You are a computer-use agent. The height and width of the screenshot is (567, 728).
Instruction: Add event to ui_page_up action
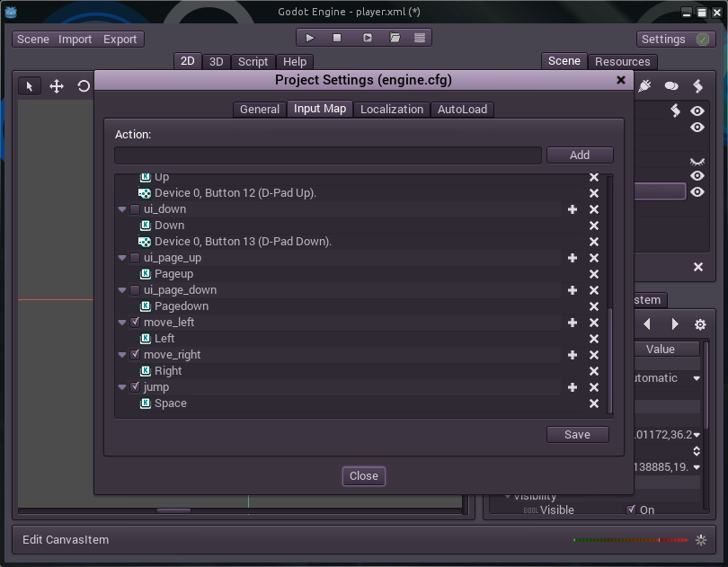coord(573,258)
